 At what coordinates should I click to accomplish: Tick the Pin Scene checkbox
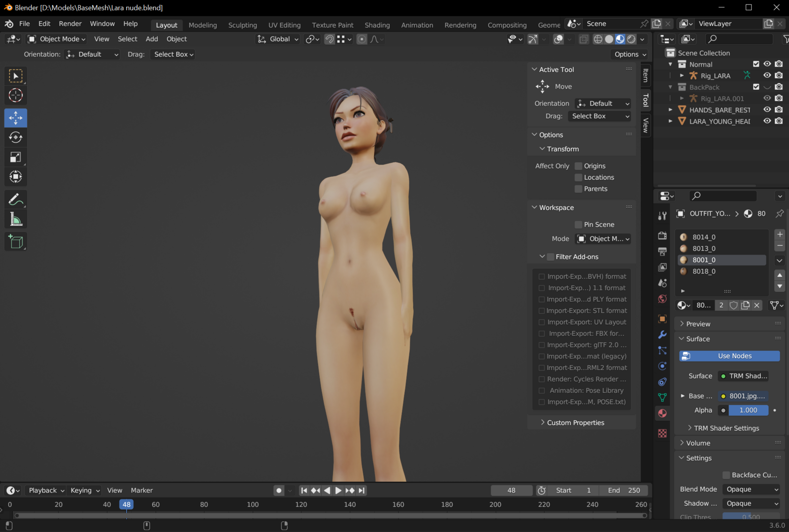579,225
